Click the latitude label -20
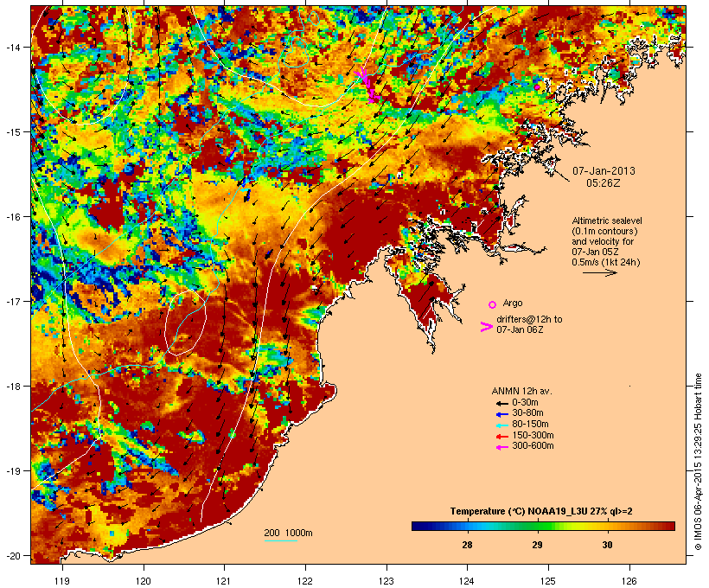 12,556
